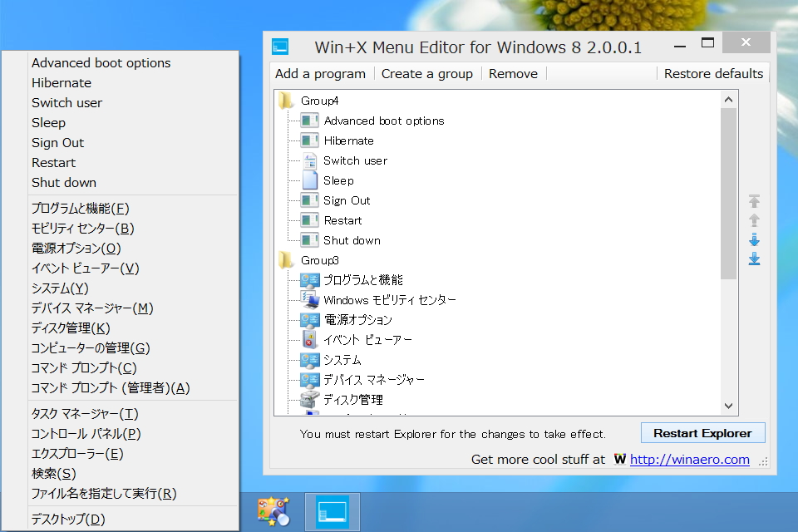Click event viewer icon beside イベント ビューアー

[x=309, y=339]
